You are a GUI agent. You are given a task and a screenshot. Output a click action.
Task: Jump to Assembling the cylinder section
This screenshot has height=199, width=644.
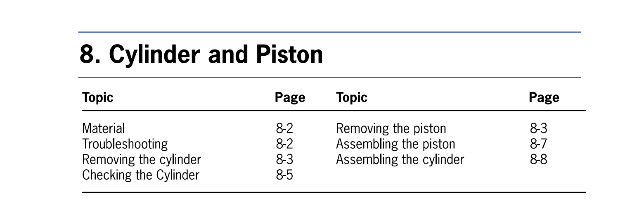pyautogui.click(x=400, y=159)
